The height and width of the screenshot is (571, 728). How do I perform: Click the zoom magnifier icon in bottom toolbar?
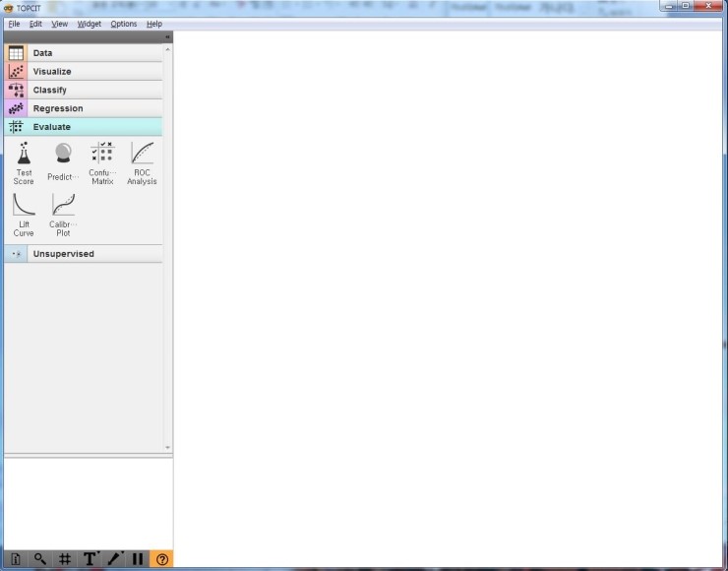40,559
